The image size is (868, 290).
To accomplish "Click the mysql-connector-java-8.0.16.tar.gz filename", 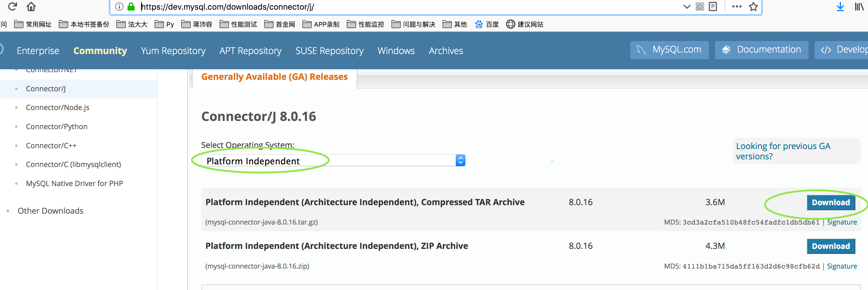I will coord(262,222).
